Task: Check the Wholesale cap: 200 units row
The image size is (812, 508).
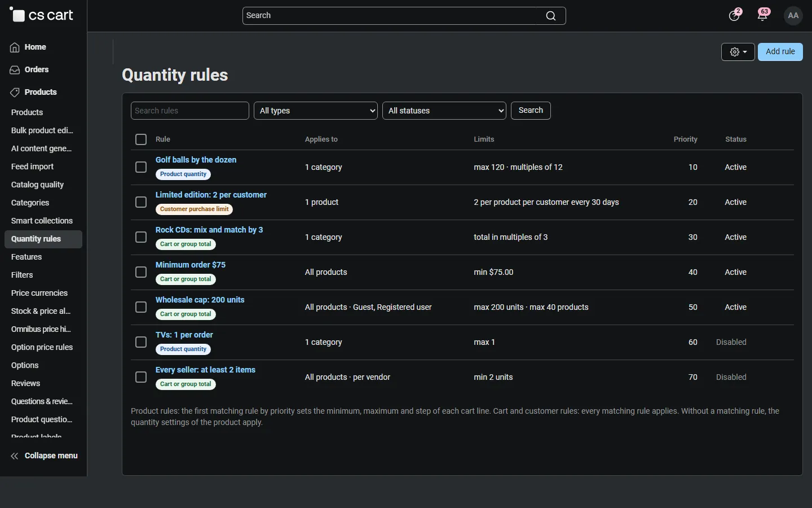Action: pos(141,307)
